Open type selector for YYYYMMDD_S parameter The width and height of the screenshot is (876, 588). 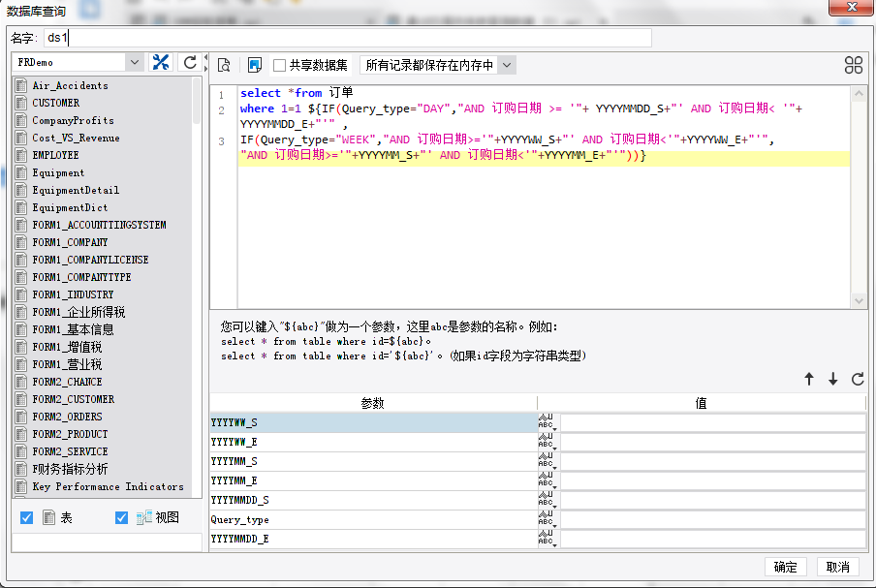[x=548, y=500]
